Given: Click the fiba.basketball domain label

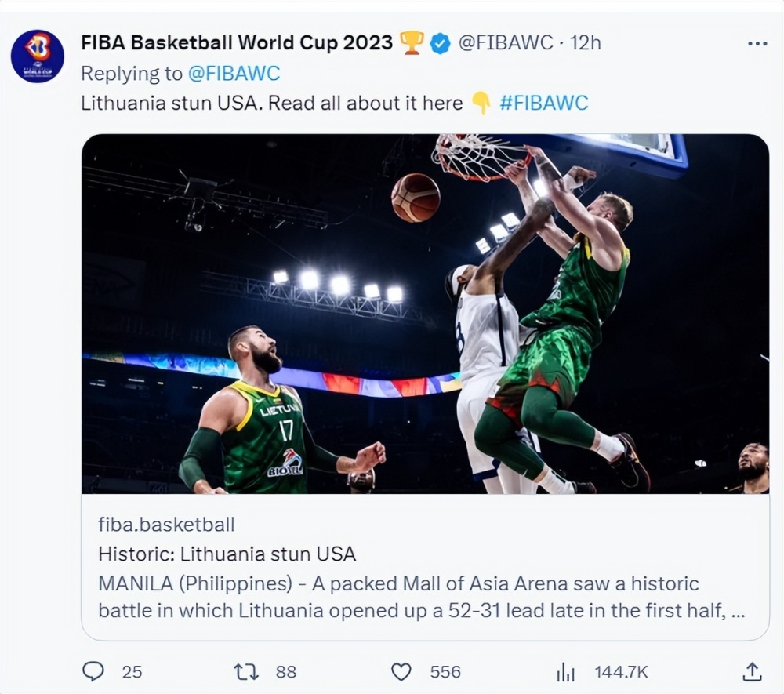Looking at the screenshot, I should tap(166, 525).
